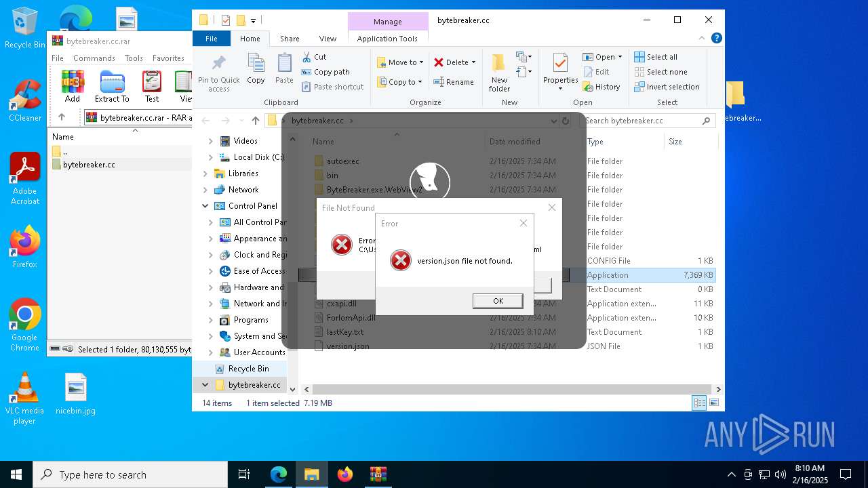The image size is (868, 488).
Task: Click Extract To in WinRAR toolbar
Action: pyautogui.click(x=112, y=87)
